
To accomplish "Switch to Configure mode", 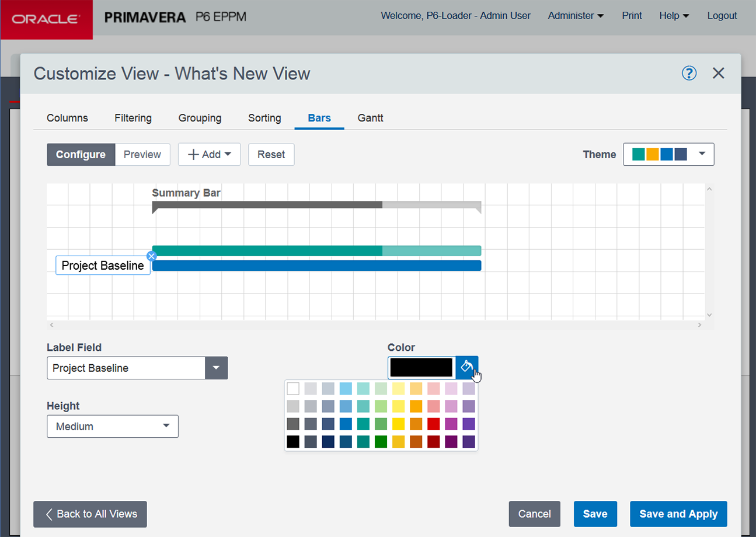I will click(x=81, y=155).
